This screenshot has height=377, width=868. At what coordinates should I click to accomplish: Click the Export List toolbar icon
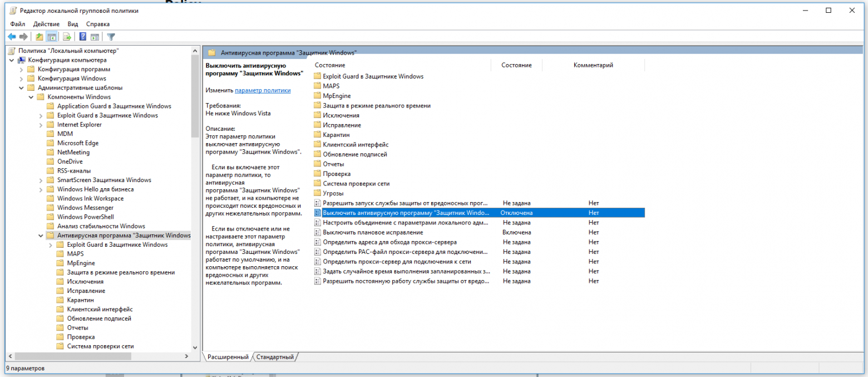67,37
